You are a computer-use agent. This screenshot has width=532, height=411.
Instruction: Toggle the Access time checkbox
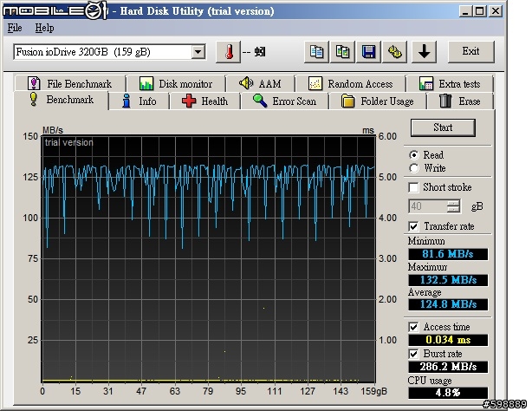[x=413, y=327]
